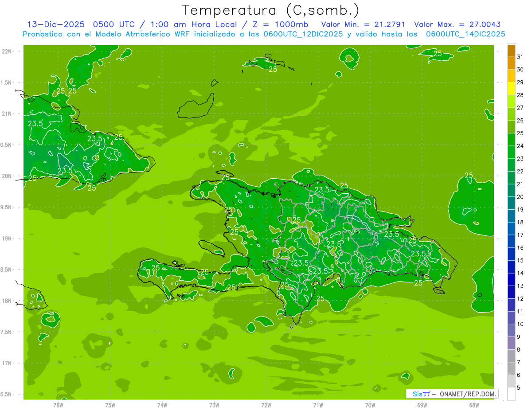Click the 73W longitude axis label
Screen dimensions: 532x411
214,405
